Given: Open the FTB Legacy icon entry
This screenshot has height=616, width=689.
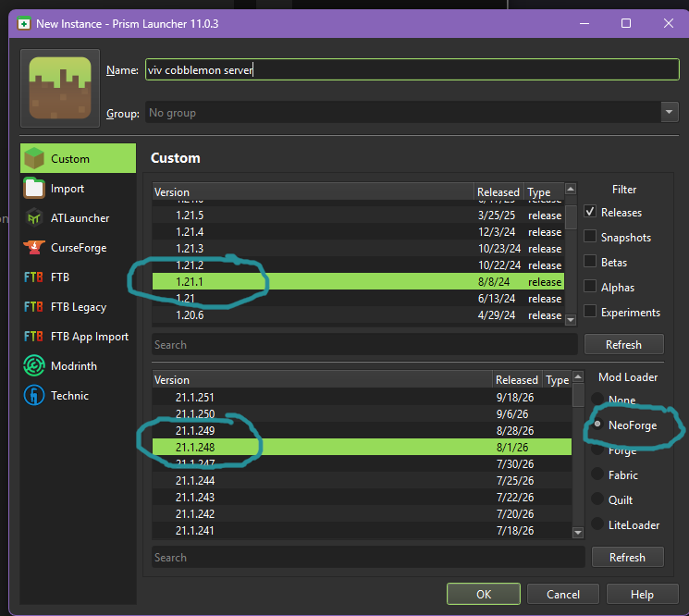Looking at the screenshot, I should pyautogui.click(x=33, y=307).
